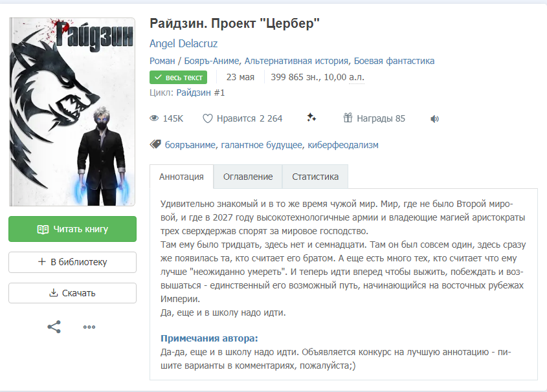This screenshot has height=392, width=547.
Task: Click the eye views icon
Action: coord(154,118)
